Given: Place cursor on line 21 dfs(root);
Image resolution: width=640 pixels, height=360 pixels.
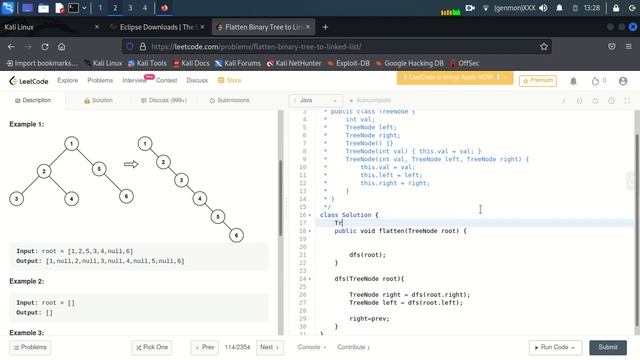Looking at the screenshot, I should click(367, 255).
